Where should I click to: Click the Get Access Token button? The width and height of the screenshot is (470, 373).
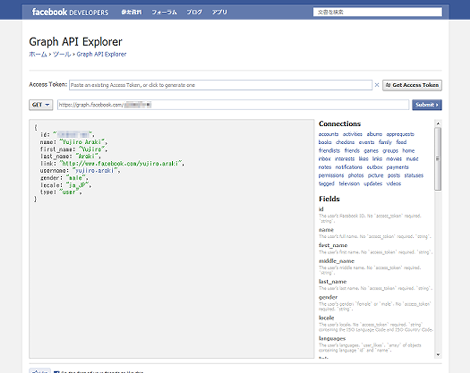(x=412, y=85)
